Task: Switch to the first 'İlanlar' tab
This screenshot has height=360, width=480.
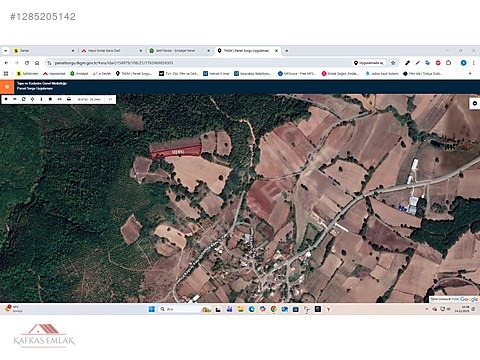Action: coord(43,51)
